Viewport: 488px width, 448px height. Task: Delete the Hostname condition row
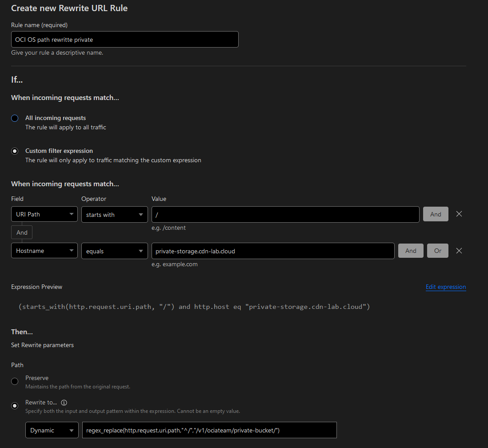click(x=459, y=251)
